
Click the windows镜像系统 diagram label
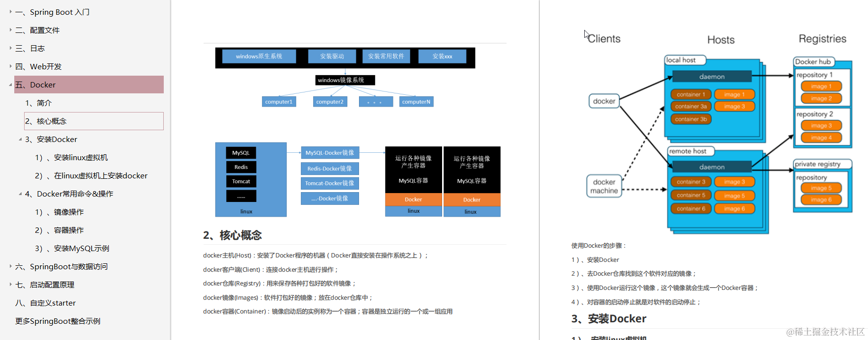pyautogui.click(x=345, y=80)
